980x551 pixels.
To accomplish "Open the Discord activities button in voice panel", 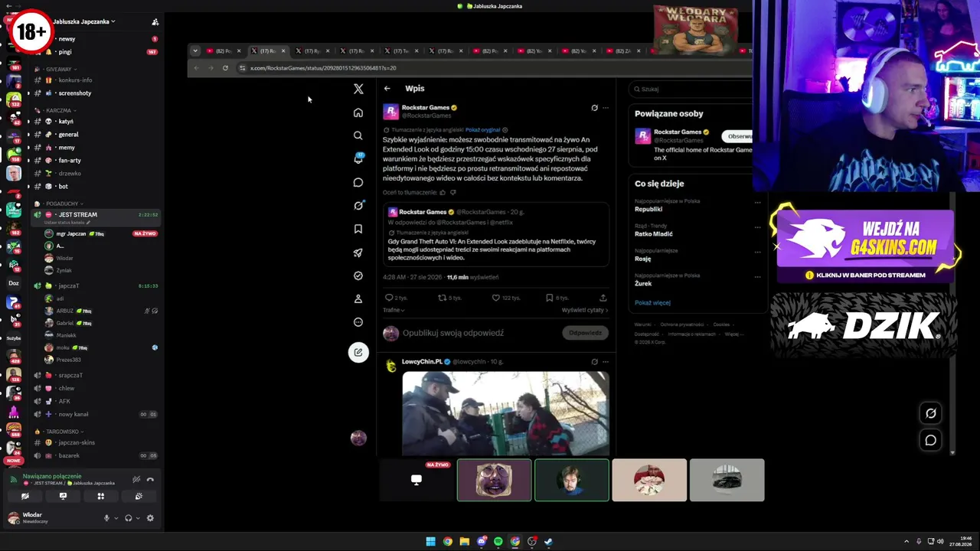I will click(100, 496).
